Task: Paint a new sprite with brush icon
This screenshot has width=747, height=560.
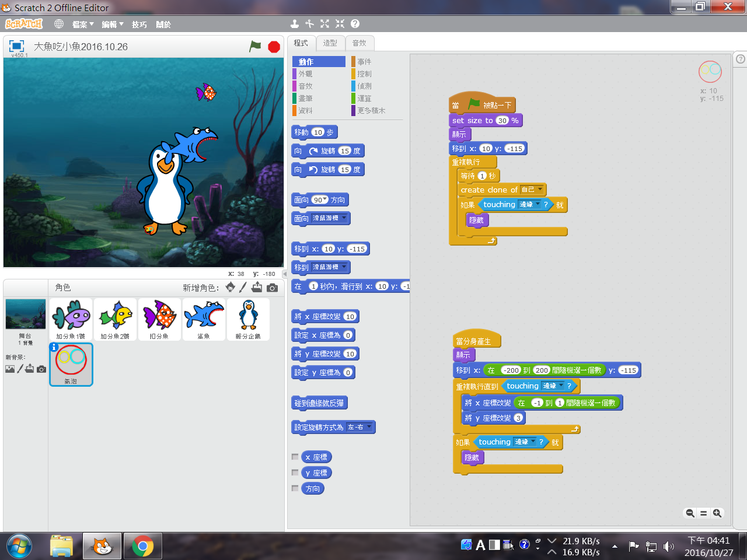Action: 243,287
